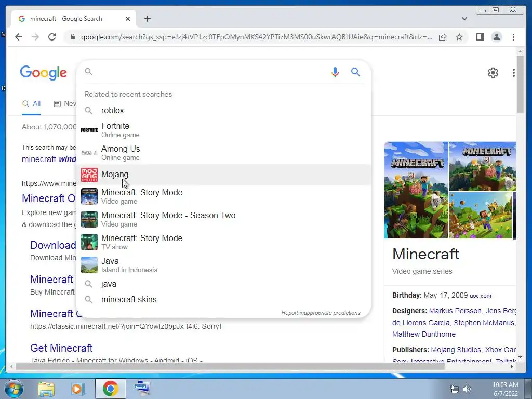Close the minecraft - Google Search tab

point(128,19)
